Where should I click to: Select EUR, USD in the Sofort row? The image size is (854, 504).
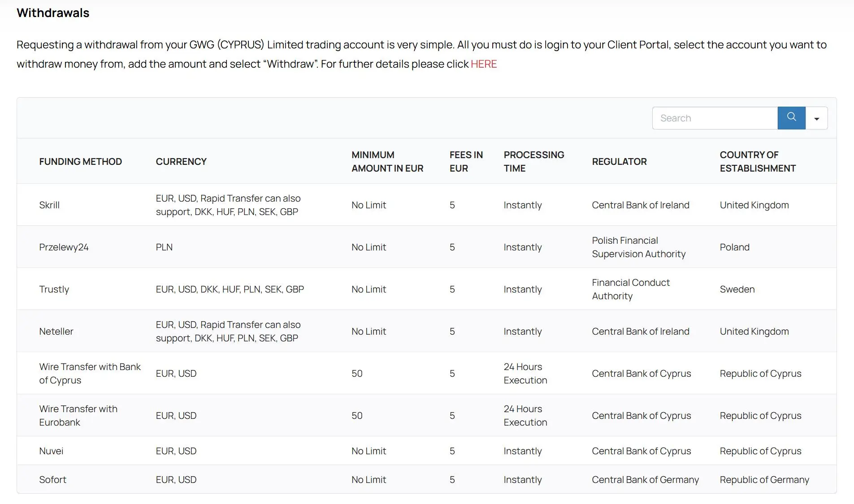[176, 479]
